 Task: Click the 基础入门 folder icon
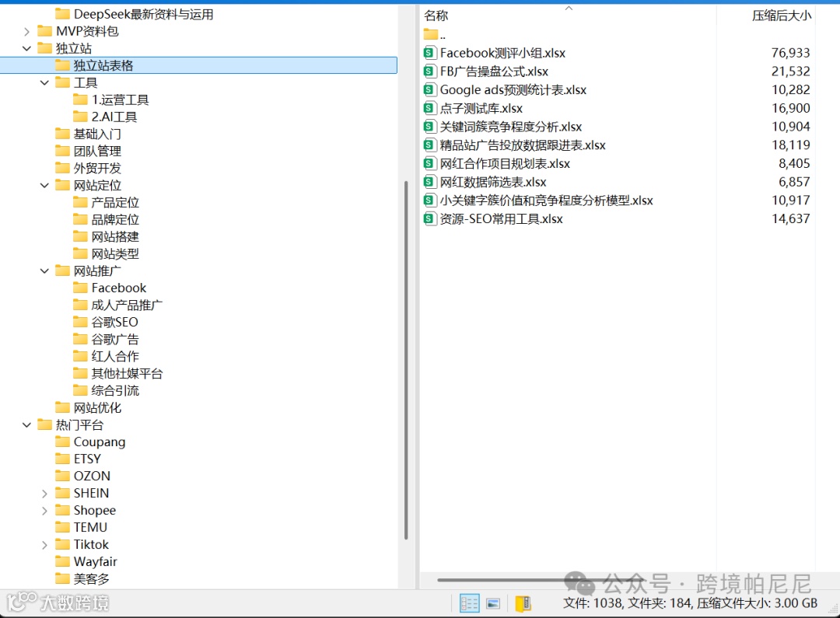point(63,134)
